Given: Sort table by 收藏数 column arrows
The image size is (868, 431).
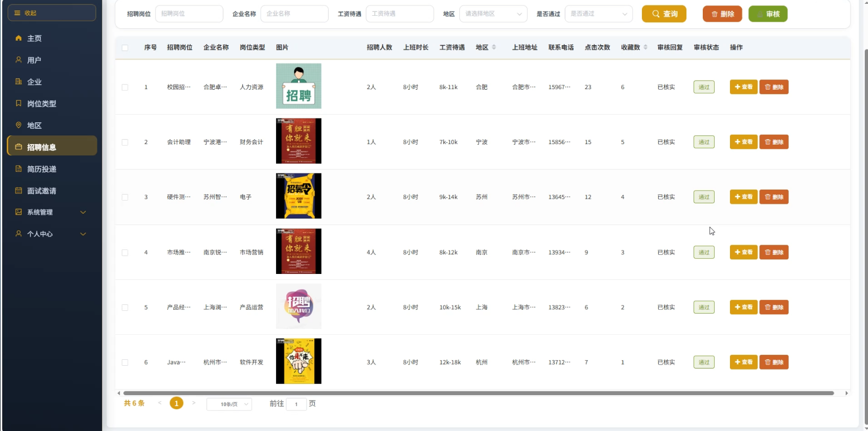Looking at the screenshot, I should 646,47.
